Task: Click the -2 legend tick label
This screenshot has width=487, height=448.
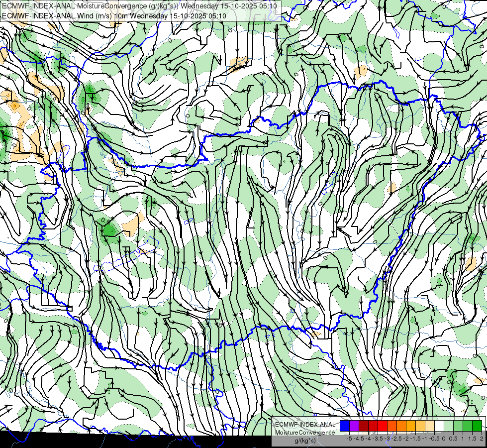Action: pos(406,439)
